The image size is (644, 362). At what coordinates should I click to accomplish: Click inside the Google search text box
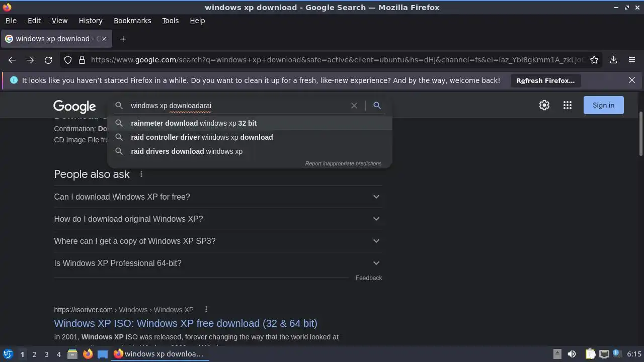(239, 106)
